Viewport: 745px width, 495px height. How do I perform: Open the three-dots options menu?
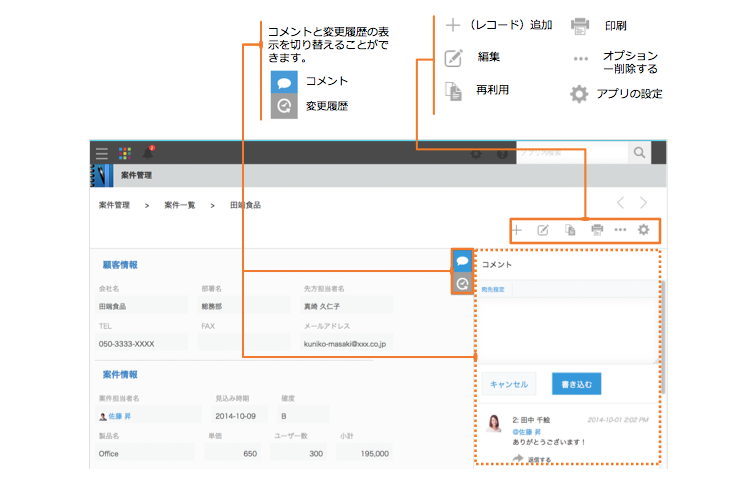coord(620,230)
